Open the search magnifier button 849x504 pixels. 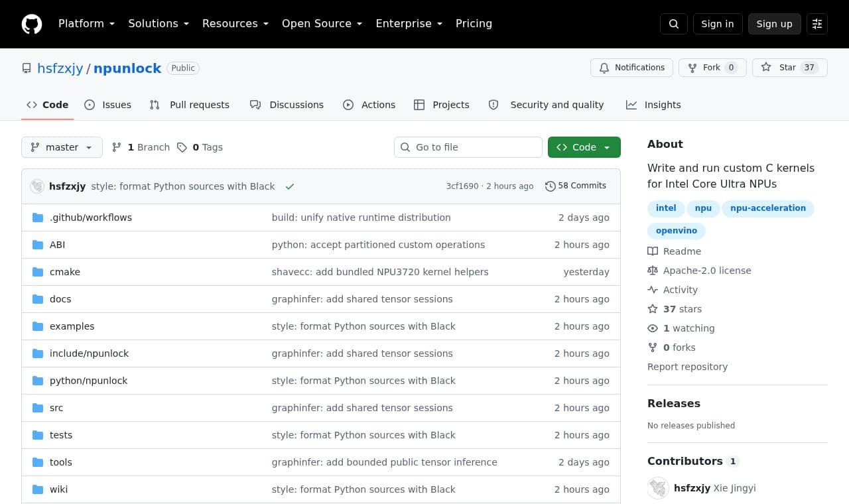[x=674, y=24]
